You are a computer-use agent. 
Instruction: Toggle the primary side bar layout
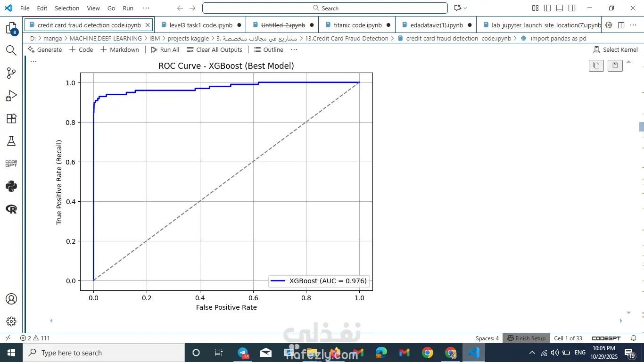(x=547, y=8)
